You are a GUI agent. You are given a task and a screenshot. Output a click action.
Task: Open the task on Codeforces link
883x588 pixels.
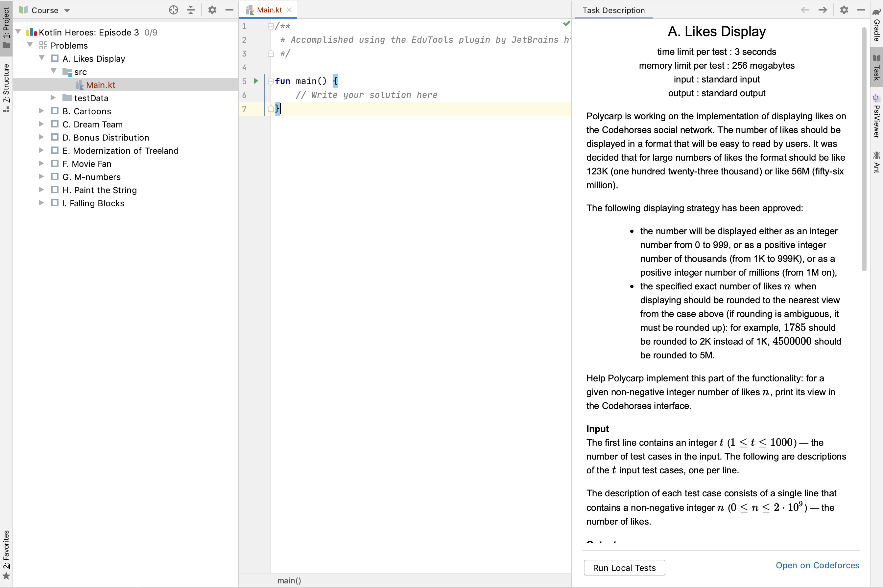pos(817,566)
